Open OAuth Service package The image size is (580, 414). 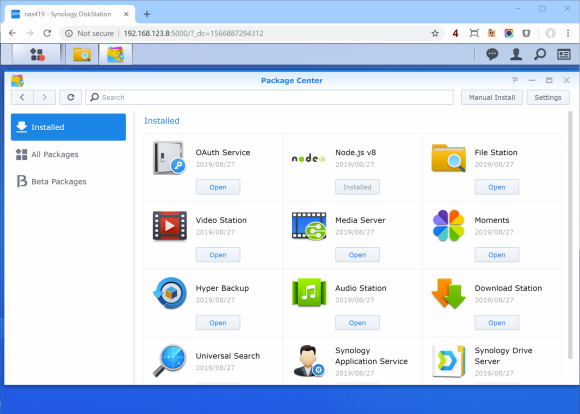pyautogui.click(x=218, y=187)
